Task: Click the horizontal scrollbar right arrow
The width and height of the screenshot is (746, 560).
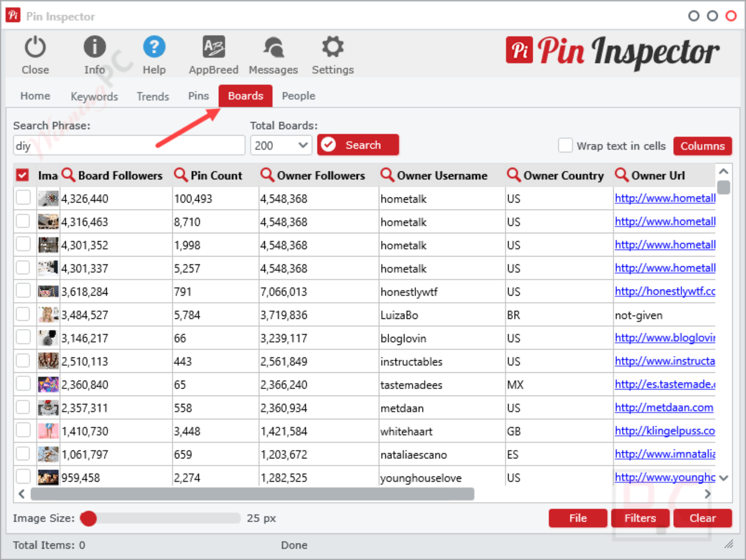Action: (x=707, y=494)
